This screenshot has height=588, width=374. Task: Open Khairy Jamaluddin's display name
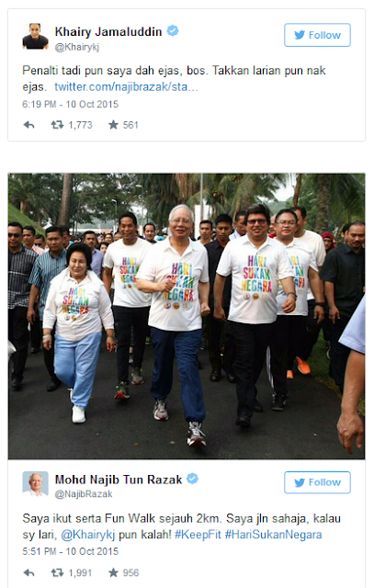point(108,31)
